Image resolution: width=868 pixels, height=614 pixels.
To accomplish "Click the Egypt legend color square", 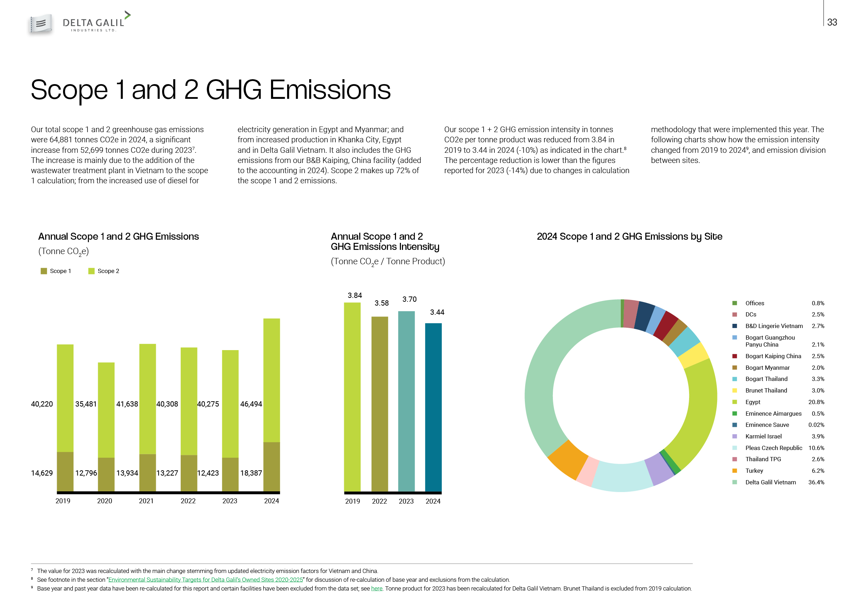I will 734,402.
